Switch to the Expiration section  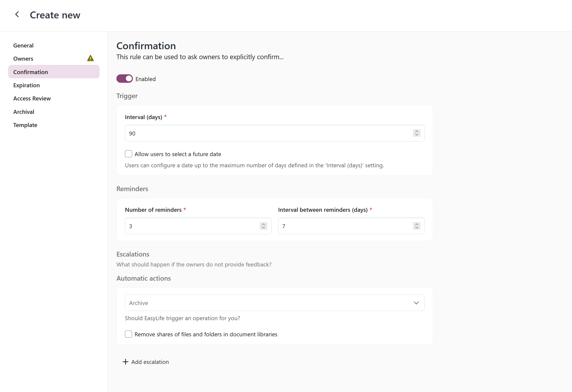pos(26,85)
